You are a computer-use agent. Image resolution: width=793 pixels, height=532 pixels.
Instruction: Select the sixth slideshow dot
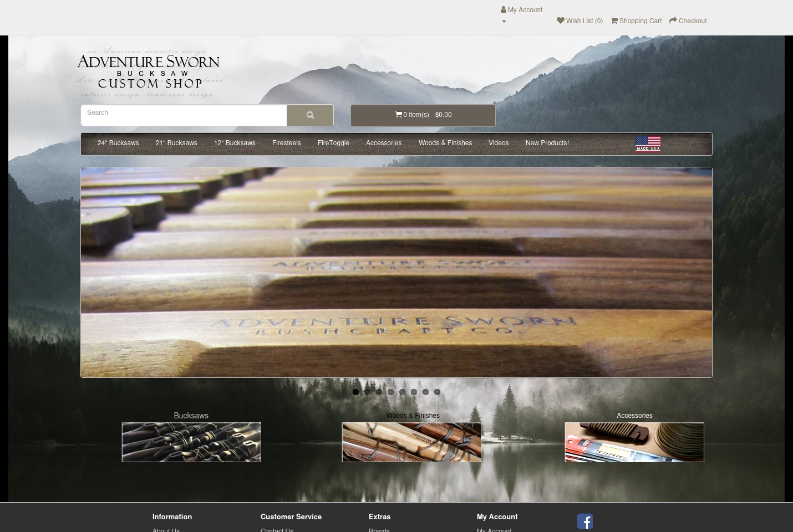click(x=414, y=392)
